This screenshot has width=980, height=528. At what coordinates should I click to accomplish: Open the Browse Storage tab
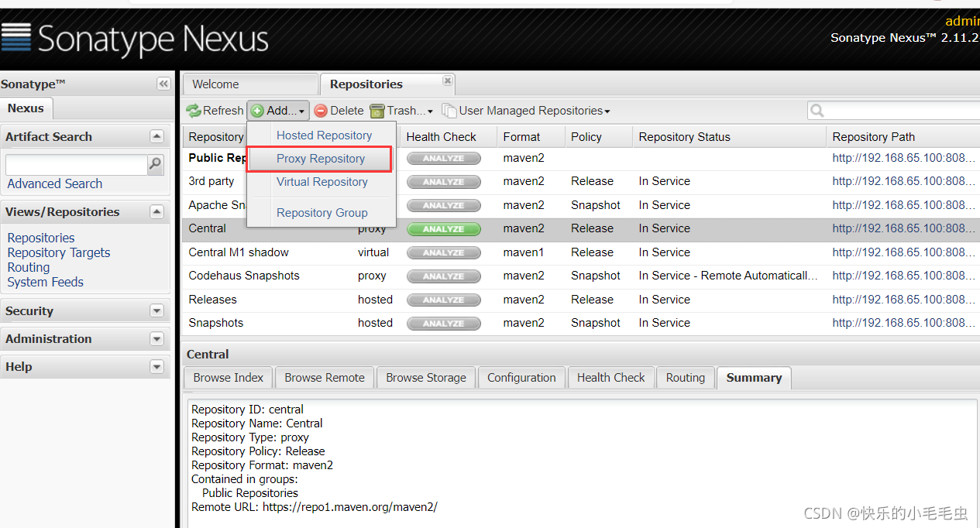[426, 378]
